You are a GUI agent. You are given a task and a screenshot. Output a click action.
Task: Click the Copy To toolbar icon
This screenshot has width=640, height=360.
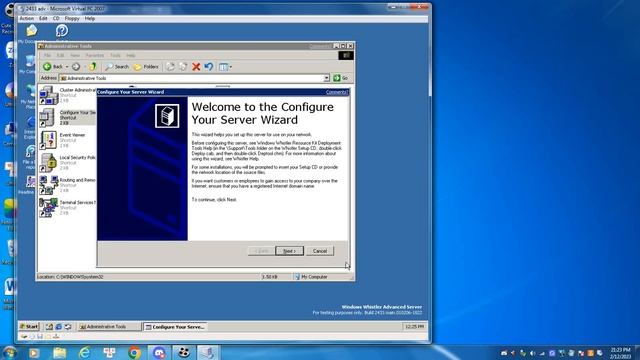(x=183, y=67)
